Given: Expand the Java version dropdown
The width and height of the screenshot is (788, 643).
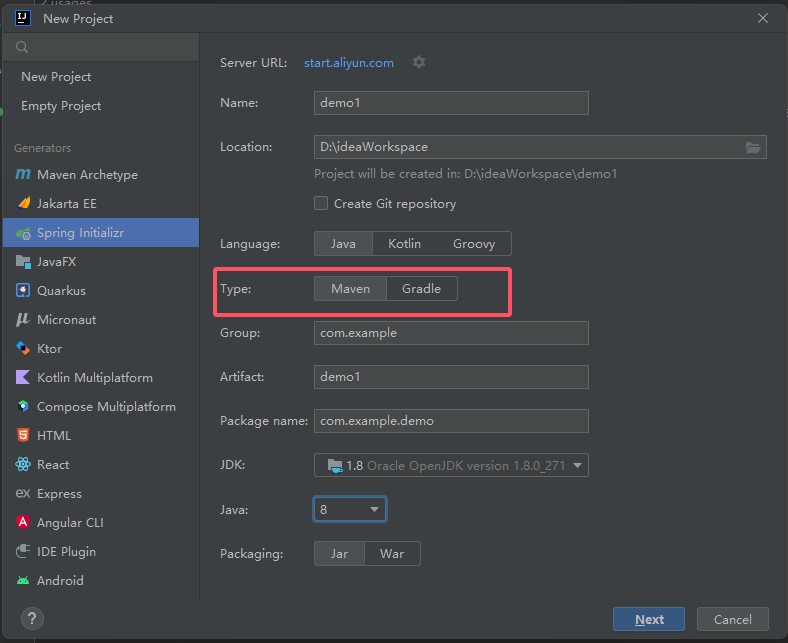Looking at the screenshot, I should click(350, 510).
